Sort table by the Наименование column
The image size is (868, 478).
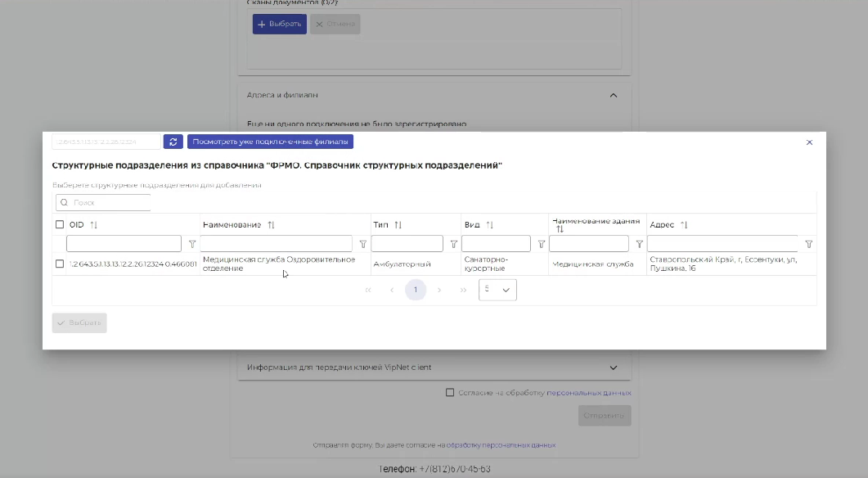tap(271, 225)
